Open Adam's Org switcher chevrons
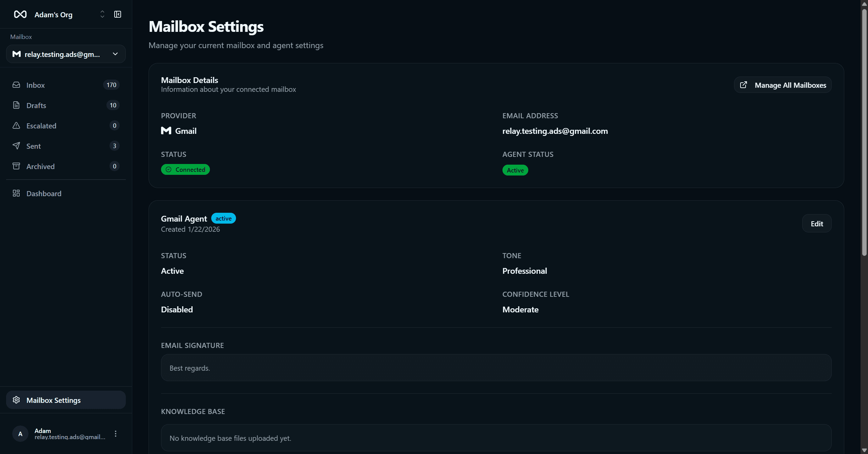This screenshot has width=868, height=454. [102, 14]
